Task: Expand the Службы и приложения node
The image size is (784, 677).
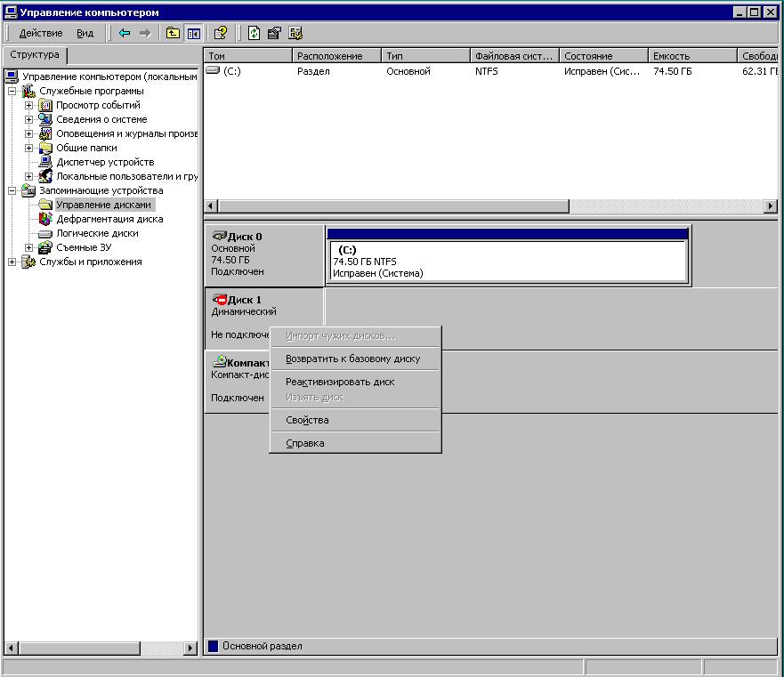Action: [x=12, y=262]
